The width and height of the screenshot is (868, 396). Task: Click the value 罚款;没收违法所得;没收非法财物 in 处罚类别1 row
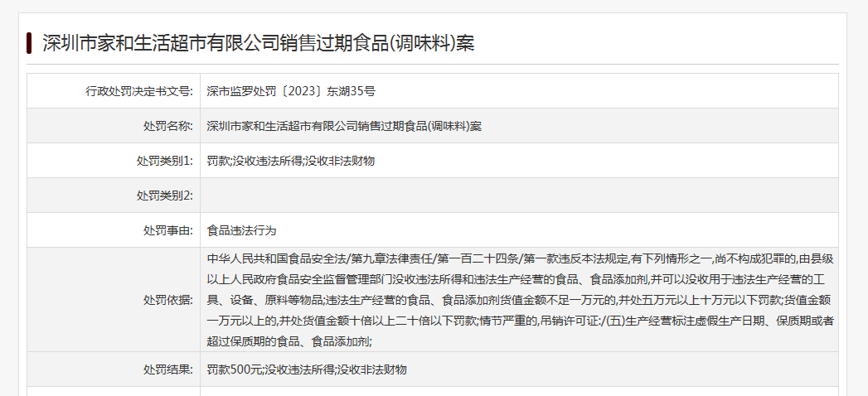[x=291, y=161]
